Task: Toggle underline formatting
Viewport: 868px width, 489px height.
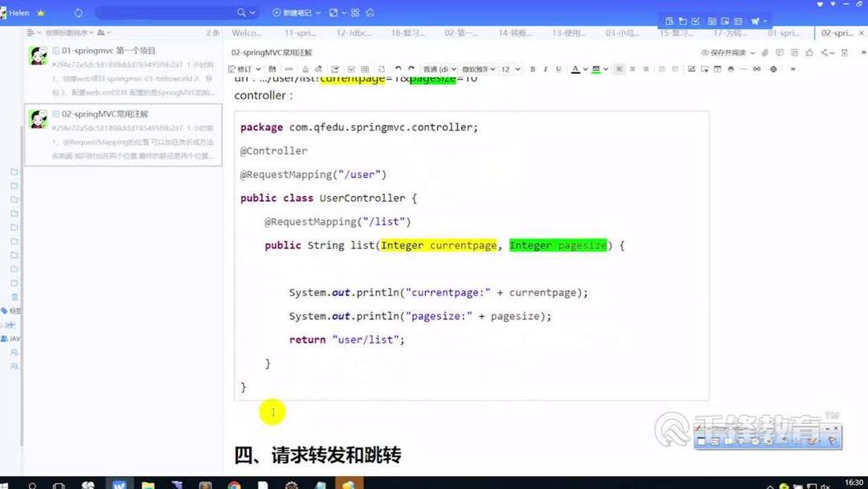Action: pyautogui.click(x=557, y=68)
